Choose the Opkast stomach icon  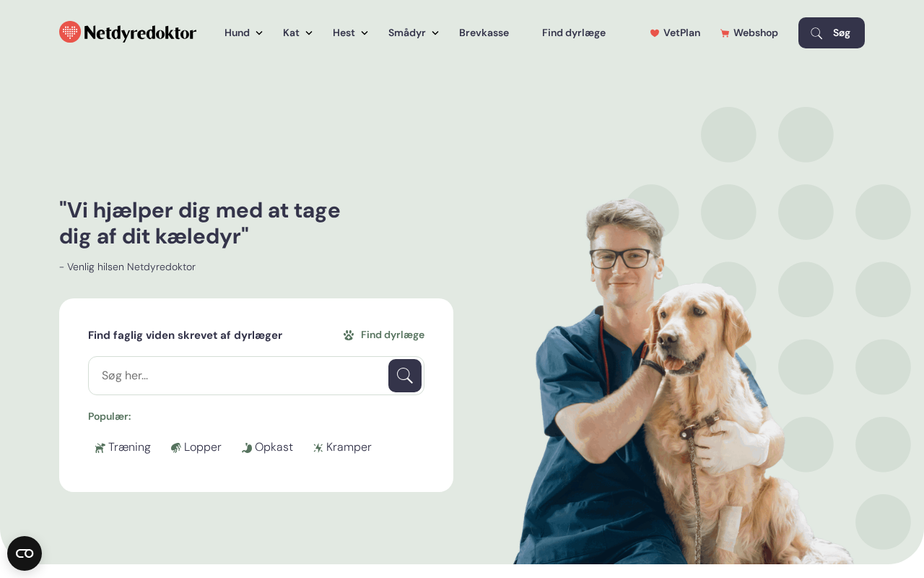click(x=247, y=448)
